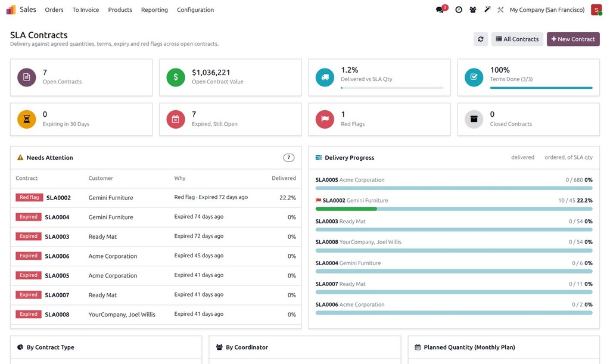Image resolution: width=610 pixels, height=364 pixels.
Task: Open the Reporting menu
Action: (154, 10)
